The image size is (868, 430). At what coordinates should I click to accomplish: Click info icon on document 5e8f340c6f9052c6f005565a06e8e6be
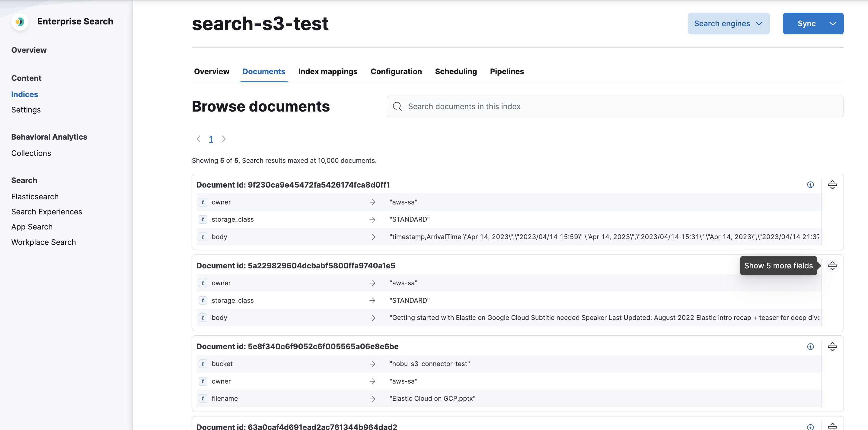click(x=810, y=346)
